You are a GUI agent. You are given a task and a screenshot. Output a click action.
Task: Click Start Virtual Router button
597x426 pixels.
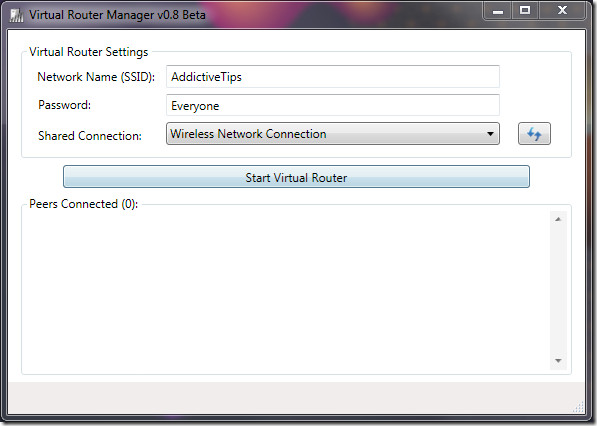point(296,177)
